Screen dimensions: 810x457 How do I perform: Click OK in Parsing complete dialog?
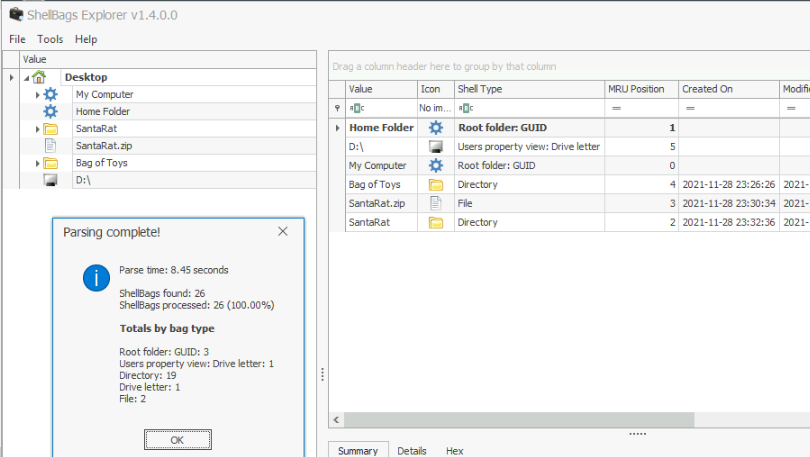click(x=177, y=440)
